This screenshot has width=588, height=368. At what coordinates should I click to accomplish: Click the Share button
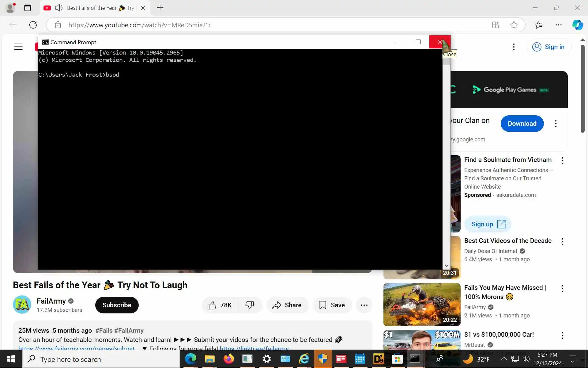coord(287,305)
